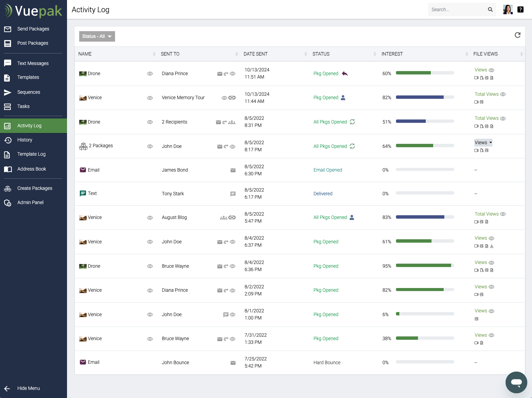Click the envelope icon in James Bond row
Image resolution: width=532 pixels, height=398 pixels.
(x=233, y=170)
